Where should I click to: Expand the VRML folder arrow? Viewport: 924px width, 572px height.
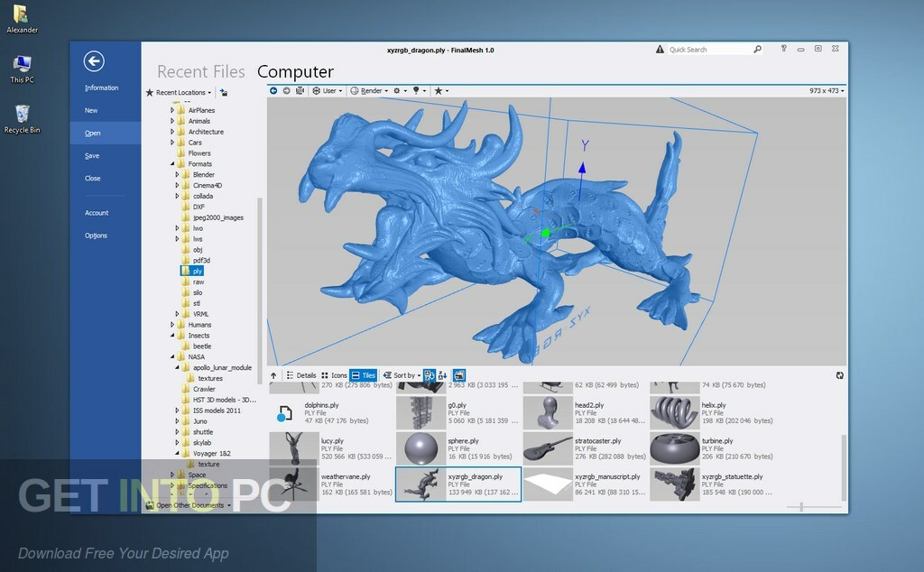pos(177,314)
